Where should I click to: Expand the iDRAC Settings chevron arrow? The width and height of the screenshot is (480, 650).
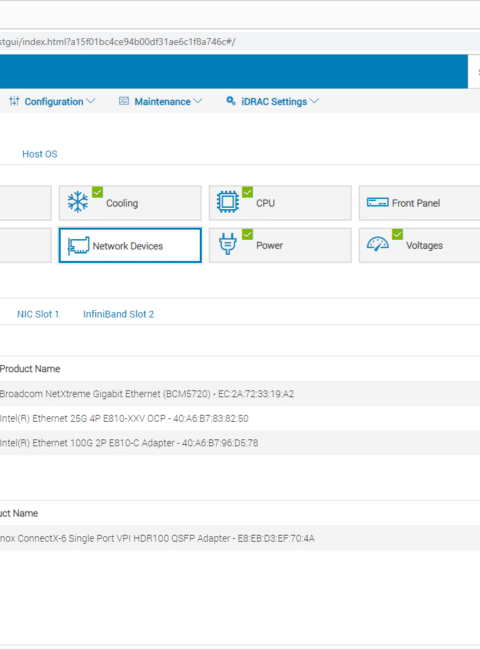(314, 101)
